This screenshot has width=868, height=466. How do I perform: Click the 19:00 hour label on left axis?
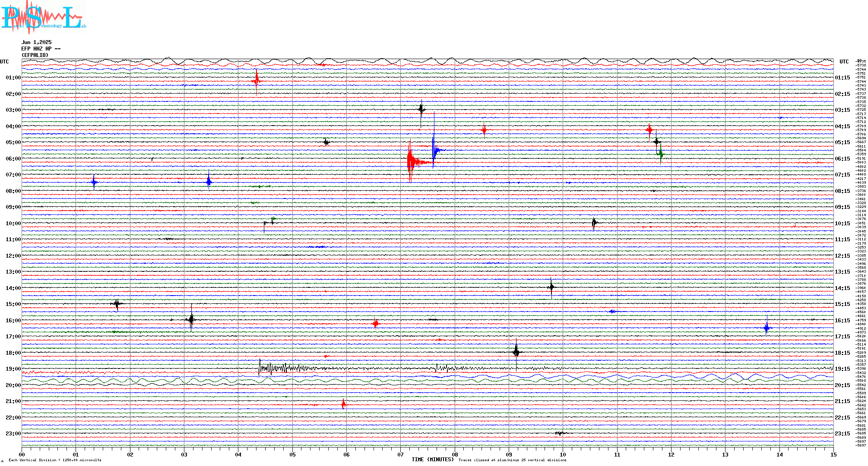pyautogui.click(x=13, y=369)
